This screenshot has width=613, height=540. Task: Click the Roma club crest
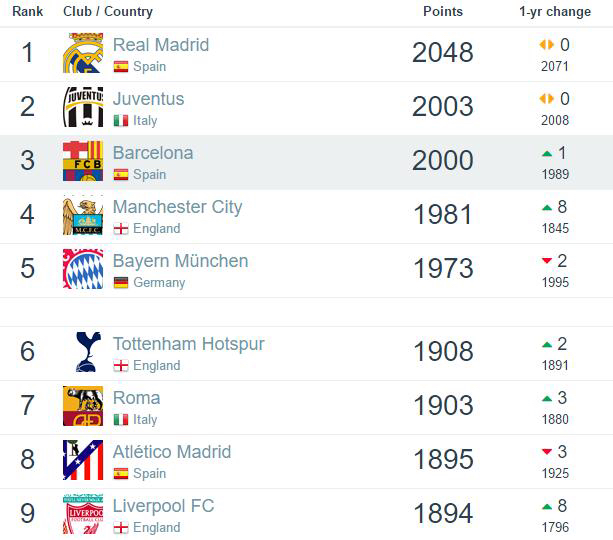[x=83, y=406]
